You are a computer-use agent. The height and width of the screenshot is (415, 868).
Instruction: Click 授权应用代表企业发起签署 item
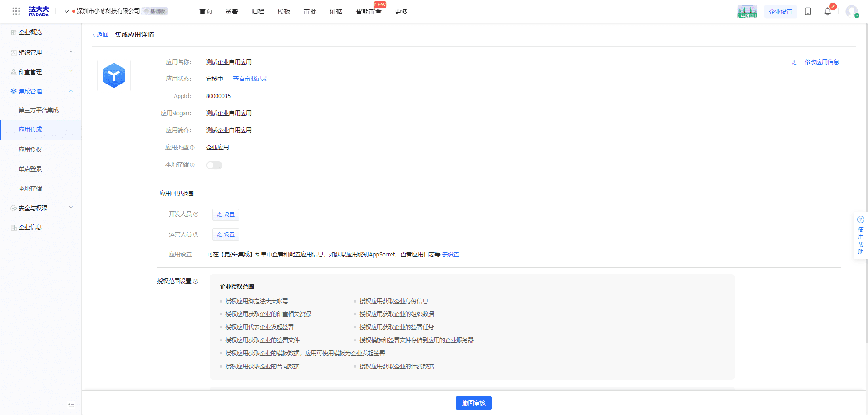pos(259,327)
